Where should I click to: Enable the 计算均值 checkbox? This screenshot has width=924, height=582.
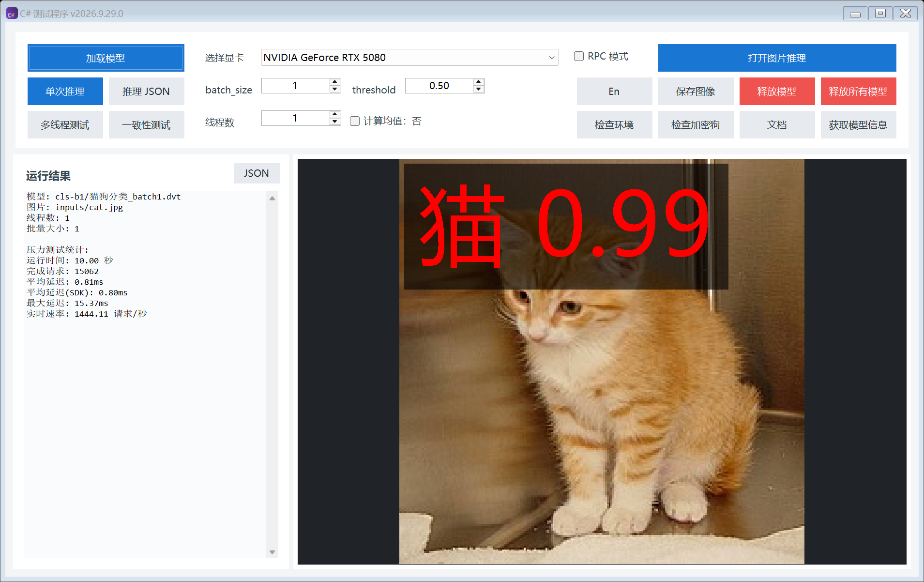point(355,121)
